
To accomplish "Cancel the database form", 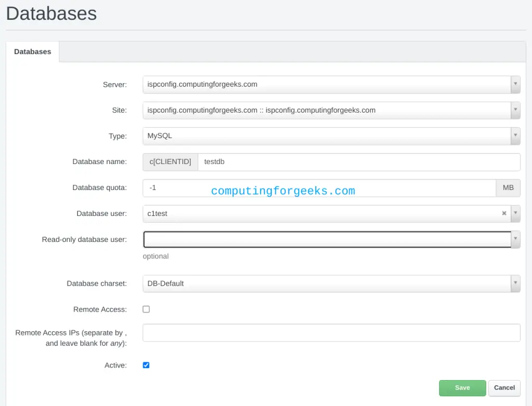I will [504, 388].
